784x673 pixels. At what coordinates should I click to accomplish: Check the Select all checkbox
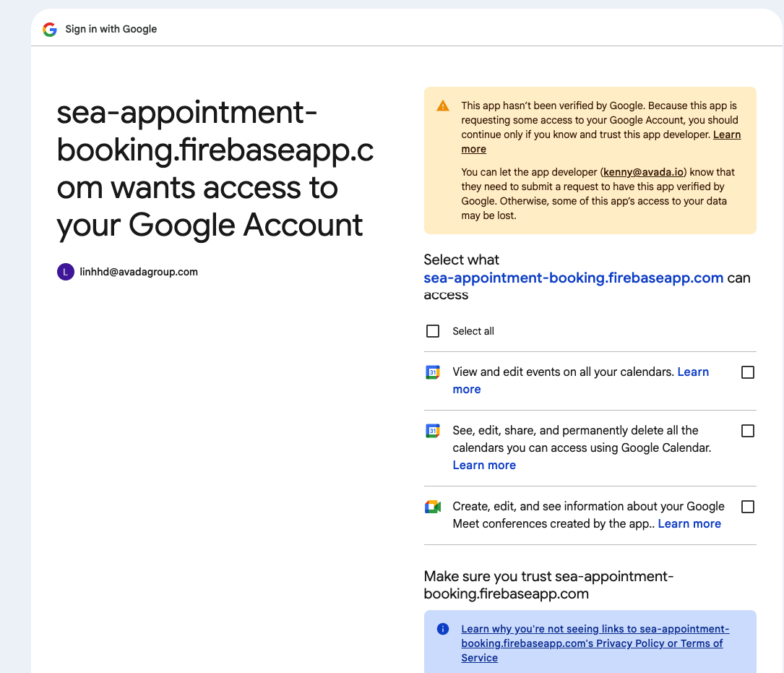tap(433, 331)
